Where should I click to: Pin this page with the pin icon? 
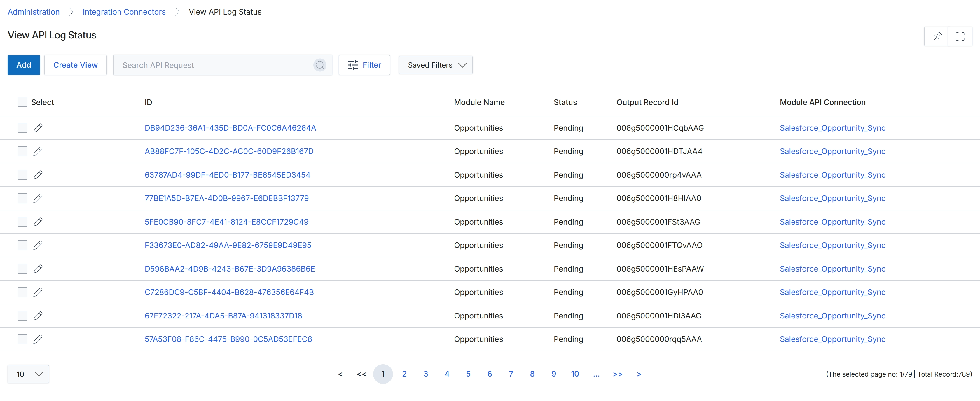[x=937, y=36]
